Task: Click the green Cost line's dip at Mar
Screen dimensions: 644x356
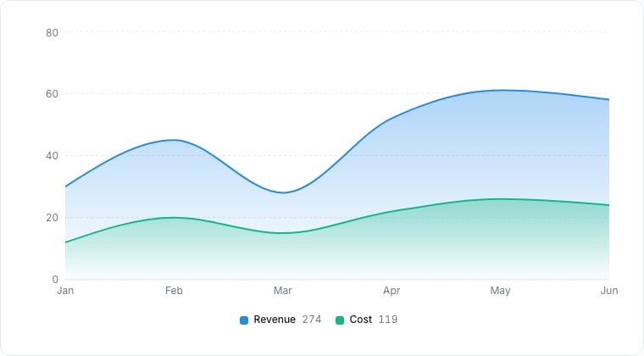Action: [282, 233]
